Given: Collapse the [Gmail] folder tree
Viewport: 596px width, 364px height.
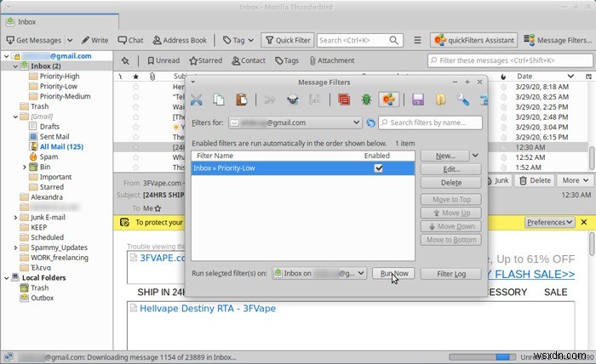Looking at the screenshot, I should point(15,117).
